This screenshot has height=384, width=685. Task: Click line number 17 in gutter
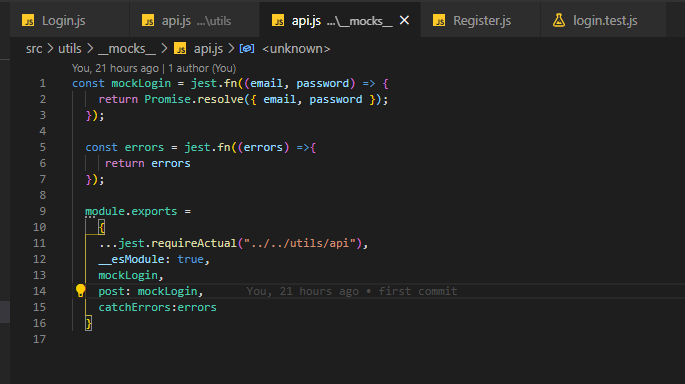click(39, 339)
